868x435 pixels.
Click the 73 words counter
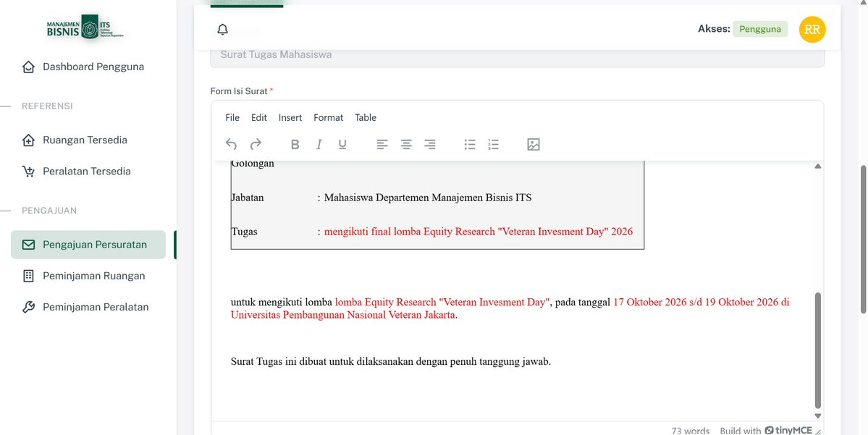pos(691,431)
